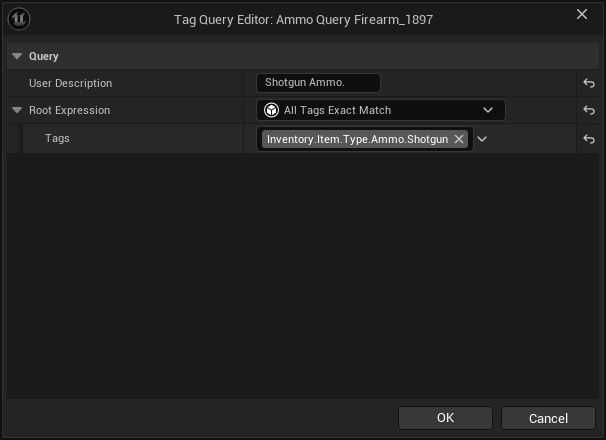Image resolution: width=606 pixels, height=440 pixels.
Task: Collapse the Query section
Action: point(17,56)
